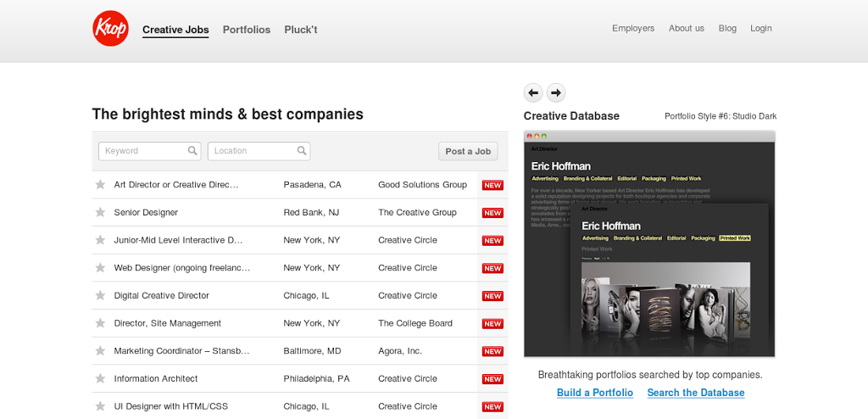Viewport: 868px width, 419px height.
Task: Star the Marketing Coordinator job
Action: coord(100,351)
